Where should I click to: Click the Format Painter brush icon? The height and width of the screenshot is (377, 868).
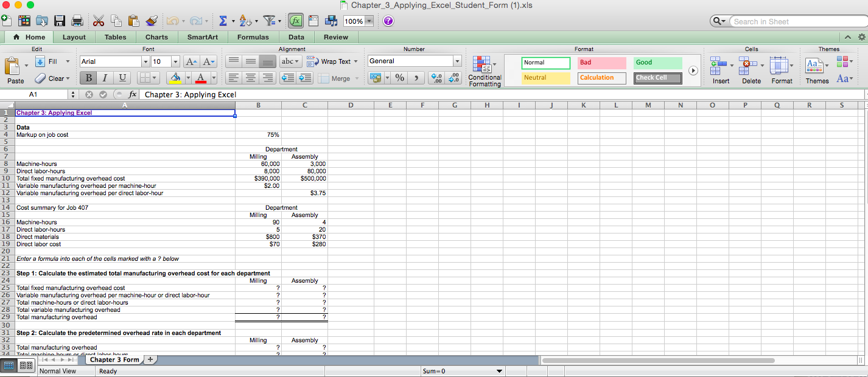point(152,20)
